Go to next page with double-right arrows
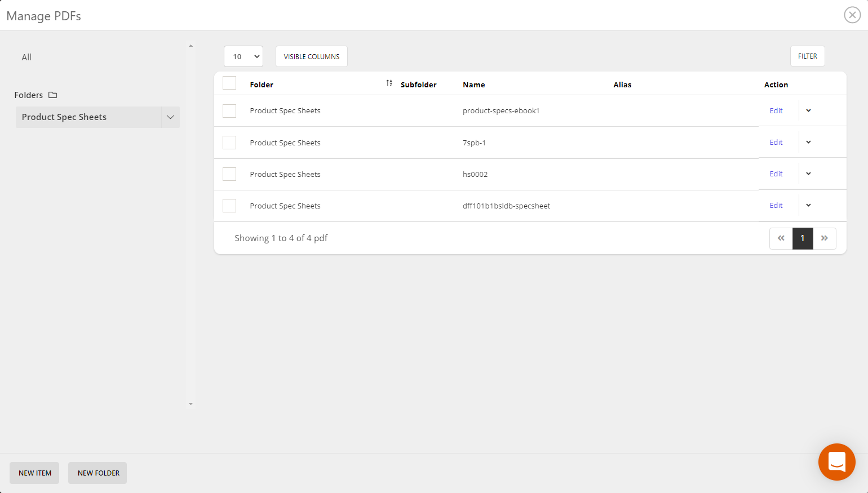Viewport: 868px width, 493px height. tap(825, 238)
